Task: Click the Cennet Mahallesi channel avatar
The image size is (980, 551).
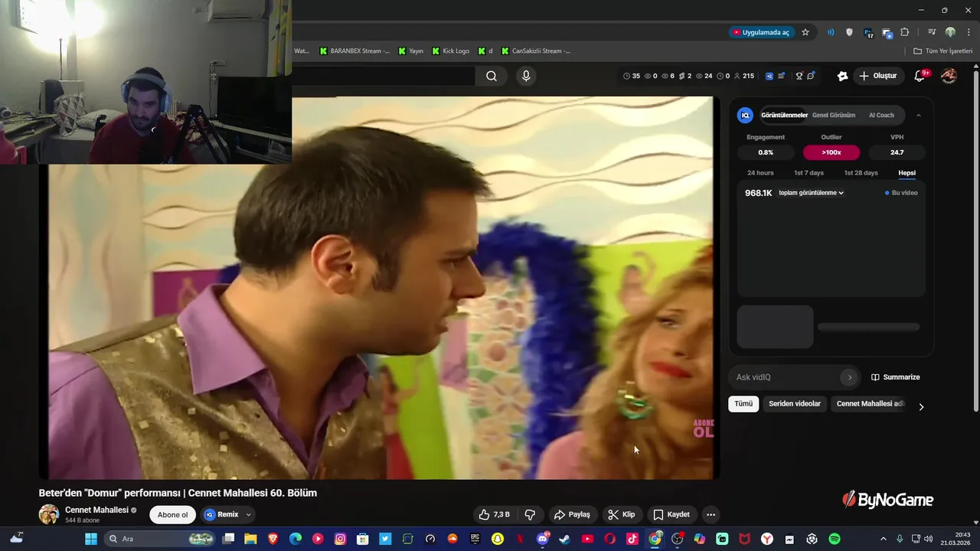Action: click(49, 514)
